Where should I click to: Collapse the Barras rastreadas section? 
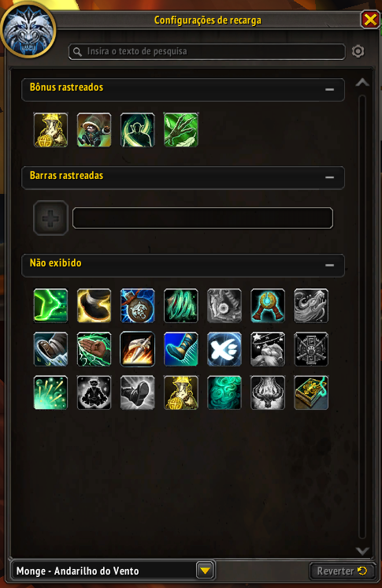[x=329, y=177]
